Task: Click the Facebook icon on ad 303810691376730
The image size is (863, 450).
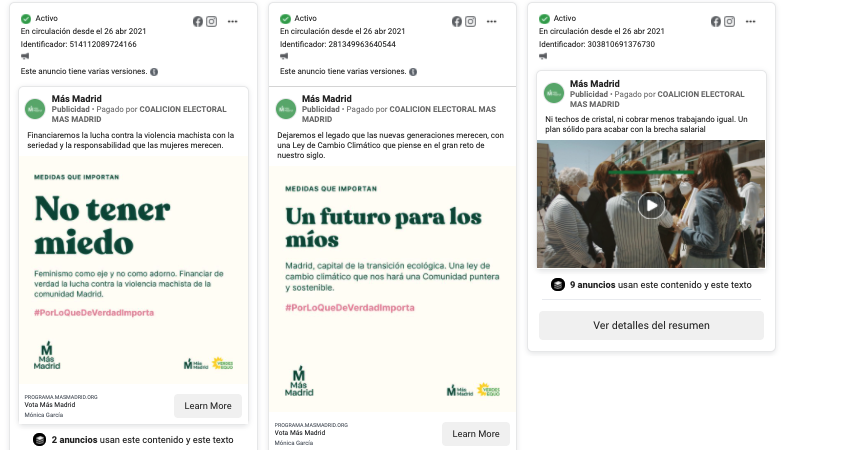Action: 715,21
